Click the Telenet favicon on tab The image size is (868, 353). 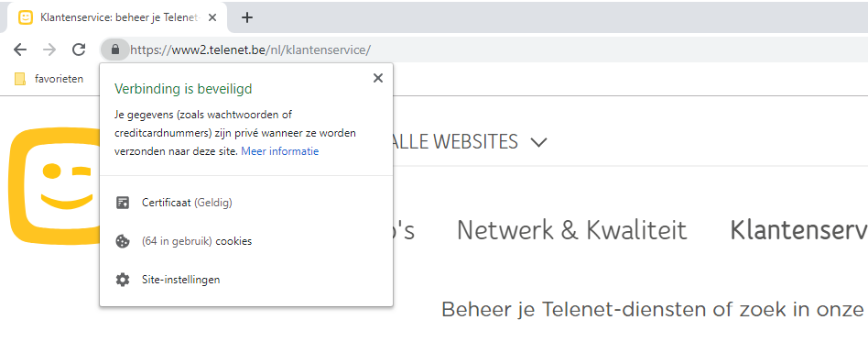pos(26,17)
